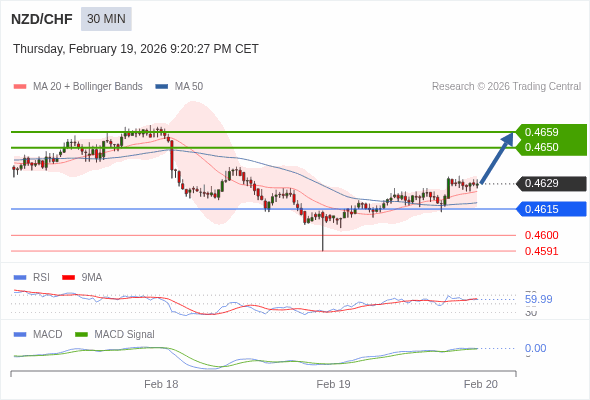Select the RSI legend label
This screenshot has height=400, width=590.
(x=41, y=277)
